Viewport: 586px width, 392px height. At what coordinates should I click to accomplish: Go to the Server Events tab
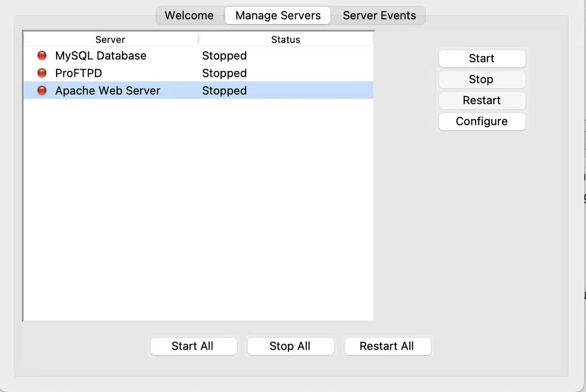point(379,15)
